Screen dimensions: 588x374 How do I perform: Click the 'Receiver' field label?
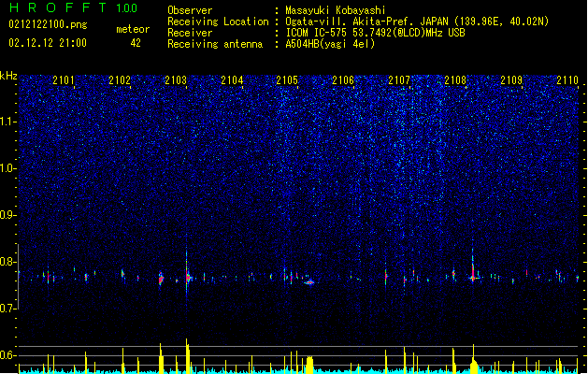click(x=190, y=33)
